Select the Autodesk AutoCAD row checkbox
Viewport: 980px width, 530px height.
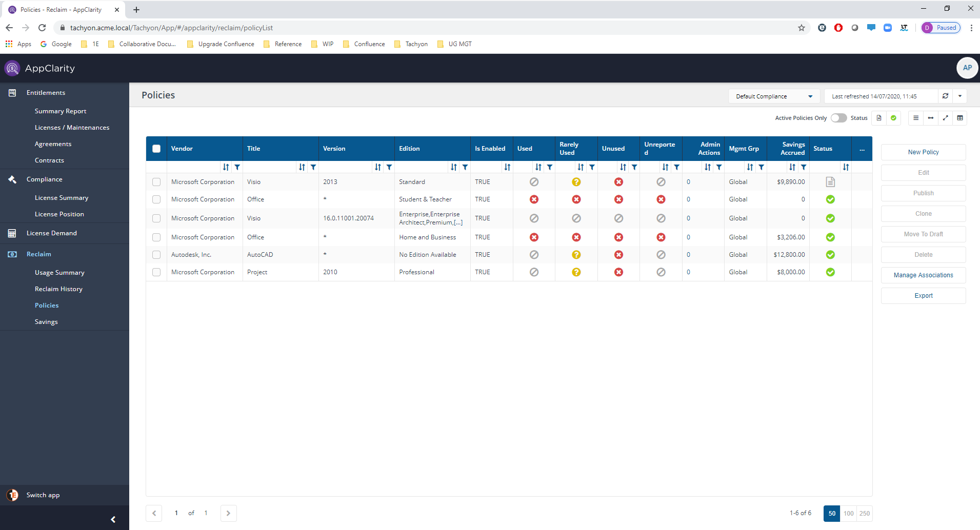[x=156, y=255]
